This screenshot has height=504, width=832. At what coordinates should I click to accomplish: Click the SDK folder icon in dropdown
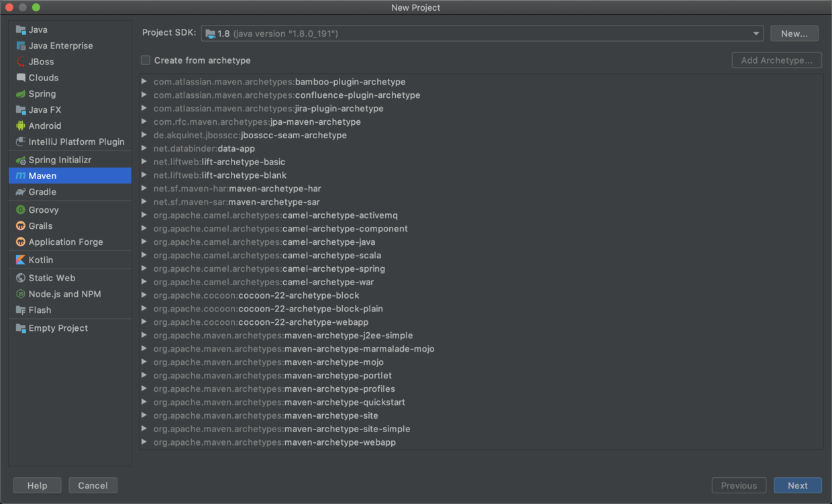210,34
